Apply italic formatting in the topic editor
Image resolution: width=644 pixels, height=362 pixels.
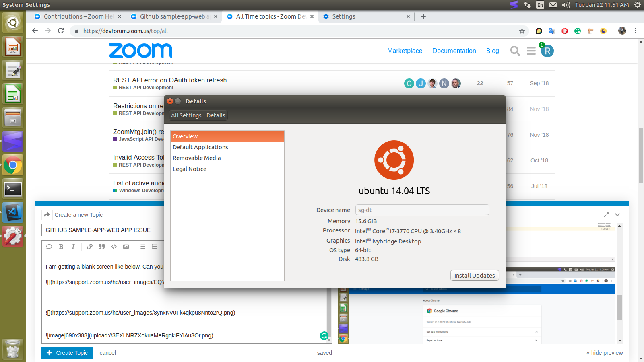coord(73,247)
